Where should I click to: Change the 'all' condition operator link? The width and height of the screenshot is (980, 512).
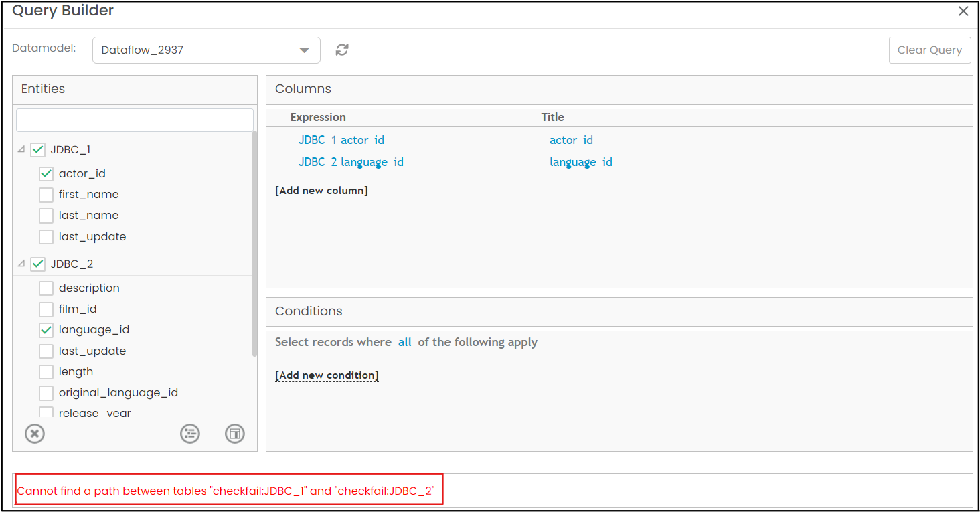pos(404,342)
